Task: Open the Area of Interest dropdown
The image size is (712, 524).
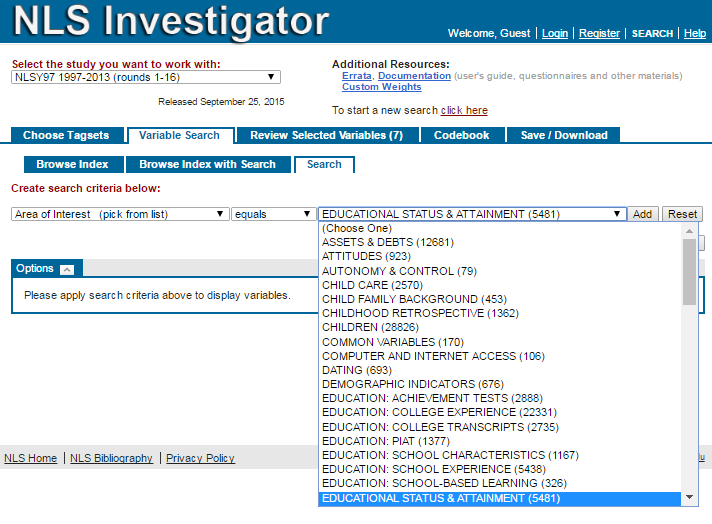Action: click(x=120, y=214)
